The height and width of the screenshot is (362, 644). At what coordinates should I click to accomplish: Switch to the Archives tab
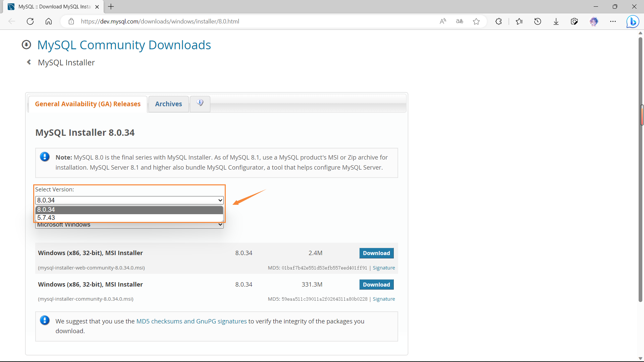(x=168, y=104)
